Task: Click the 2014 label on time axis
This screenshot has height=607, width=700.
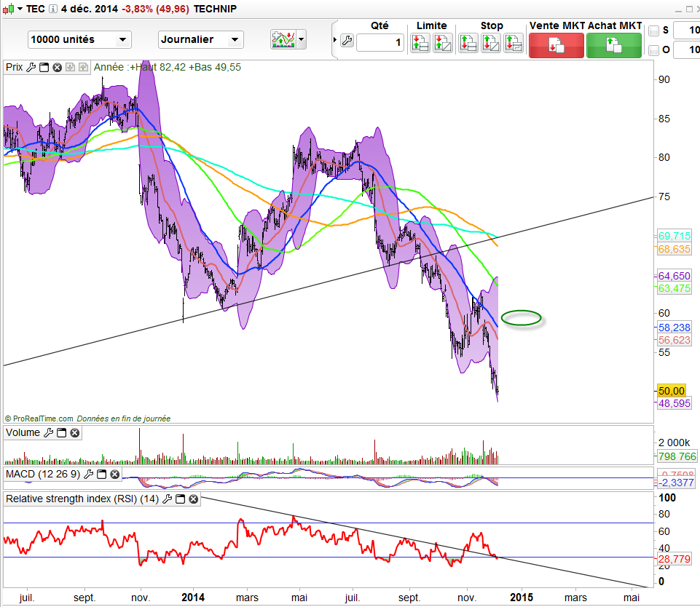Action: pos(193,598)
